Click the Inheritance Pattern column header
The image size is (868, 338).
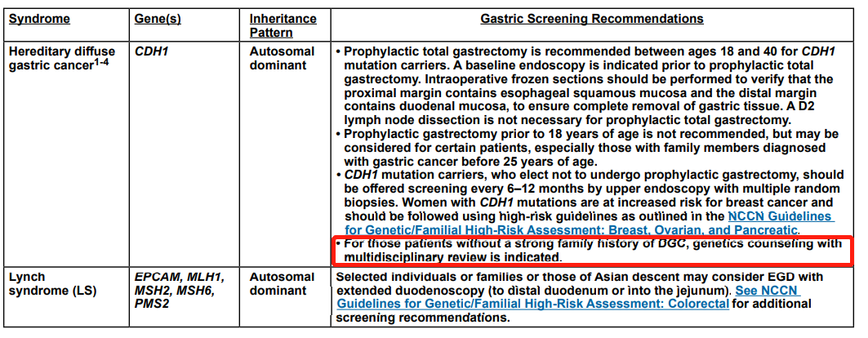coord(283,25)
